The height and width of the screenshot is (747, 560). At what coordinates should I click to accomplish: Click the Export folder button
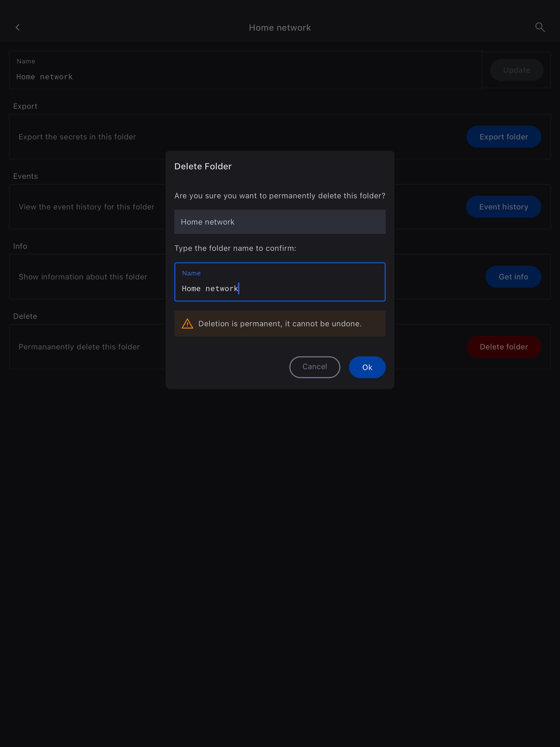pos(503,137)
